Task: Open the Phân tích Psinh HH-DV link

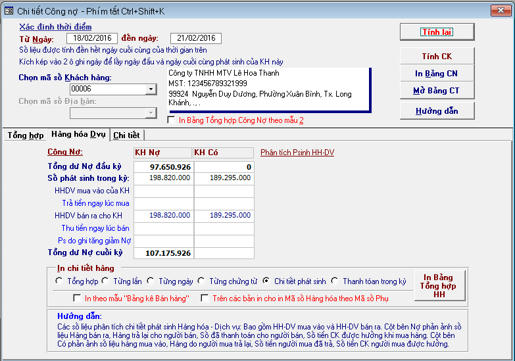Action: 297,153
